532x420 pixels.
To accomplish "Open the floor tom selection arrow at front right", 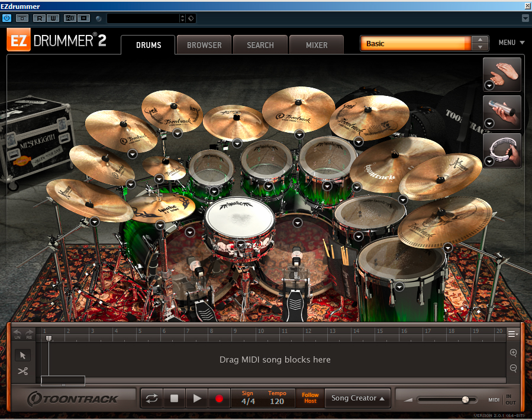I will pos(399,287).
